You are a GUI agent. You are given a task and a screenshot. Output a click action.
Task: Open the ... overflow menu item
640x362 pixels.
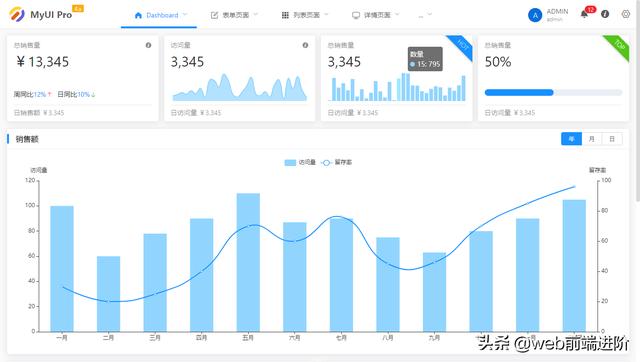(425, 15)
